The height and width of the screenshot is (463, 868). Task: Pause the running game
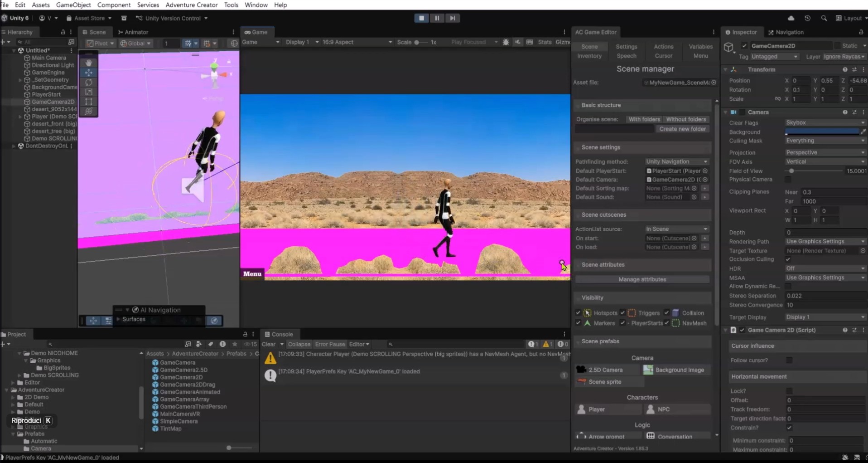pos(437,18)
